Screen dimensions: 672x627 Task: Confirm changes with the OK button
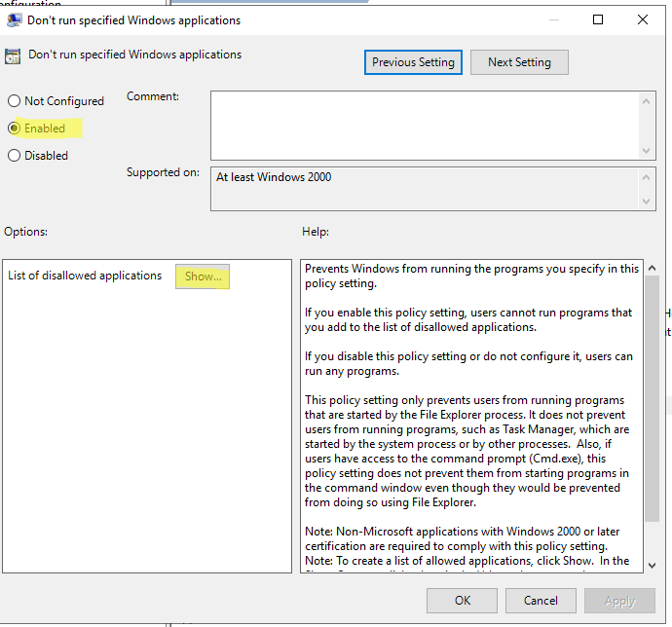(x=463, y=601)
